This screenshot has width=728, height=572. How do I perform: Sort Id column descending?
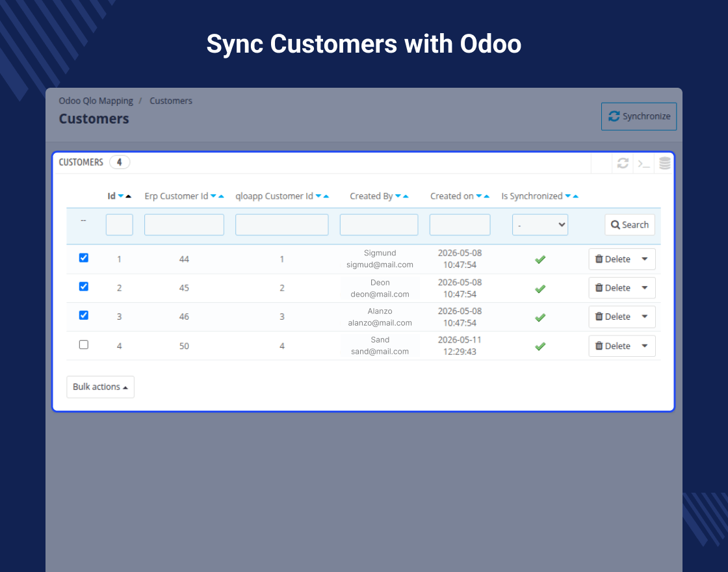(121, 196)
